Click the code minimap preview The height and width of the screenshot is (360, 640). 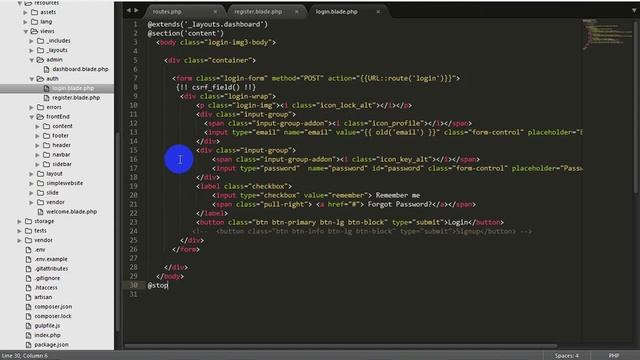click(606, 35)
